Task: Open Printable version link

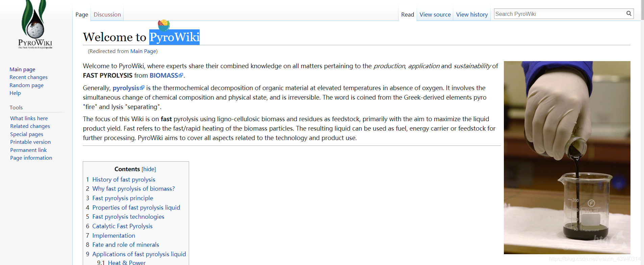Action: (x=30, y=142)
